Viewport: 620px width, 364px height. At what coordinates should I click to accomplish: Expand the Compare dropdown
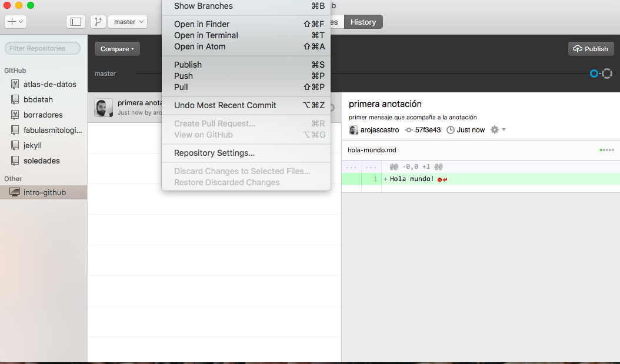point(117,49)
